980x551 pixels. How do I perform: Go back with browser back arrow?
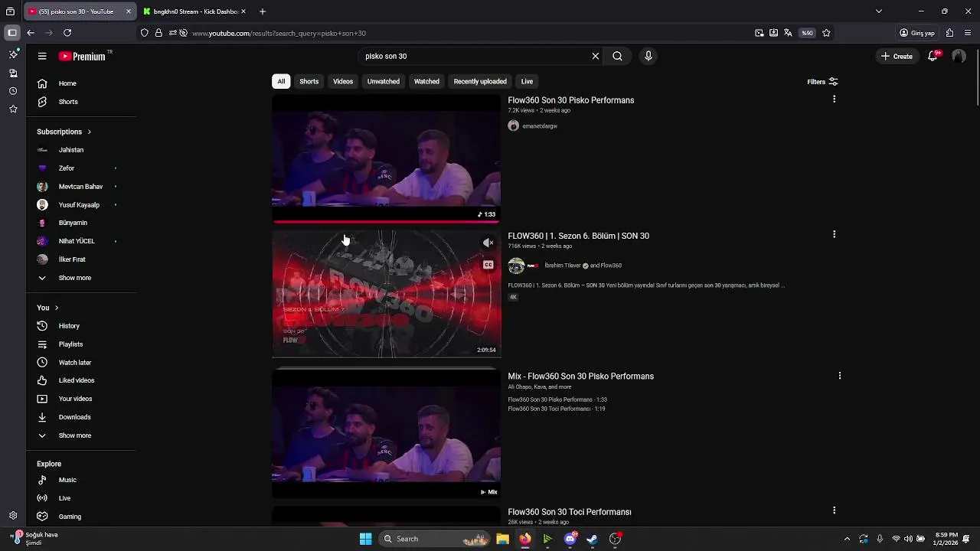pos(31,33)
